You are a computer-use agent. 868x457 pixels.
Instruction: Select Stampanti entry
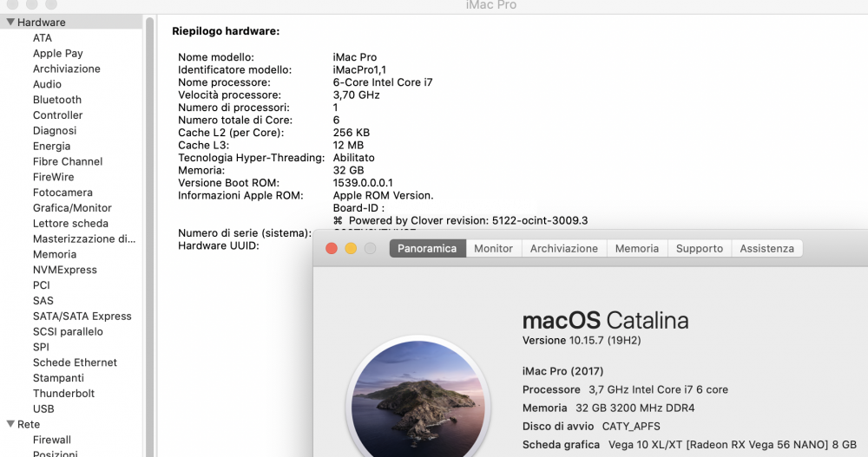click(x=58, y=378)
